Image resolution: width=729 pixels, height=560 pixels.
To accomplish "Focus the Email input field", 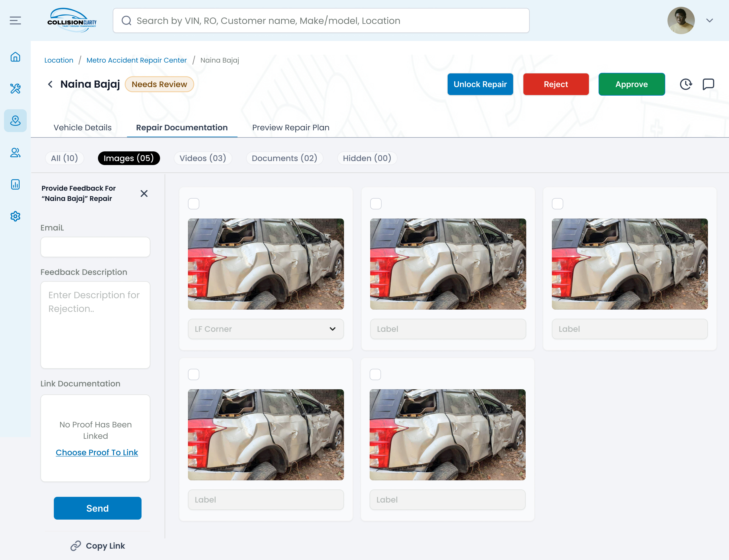I will (x=95, y=247).
